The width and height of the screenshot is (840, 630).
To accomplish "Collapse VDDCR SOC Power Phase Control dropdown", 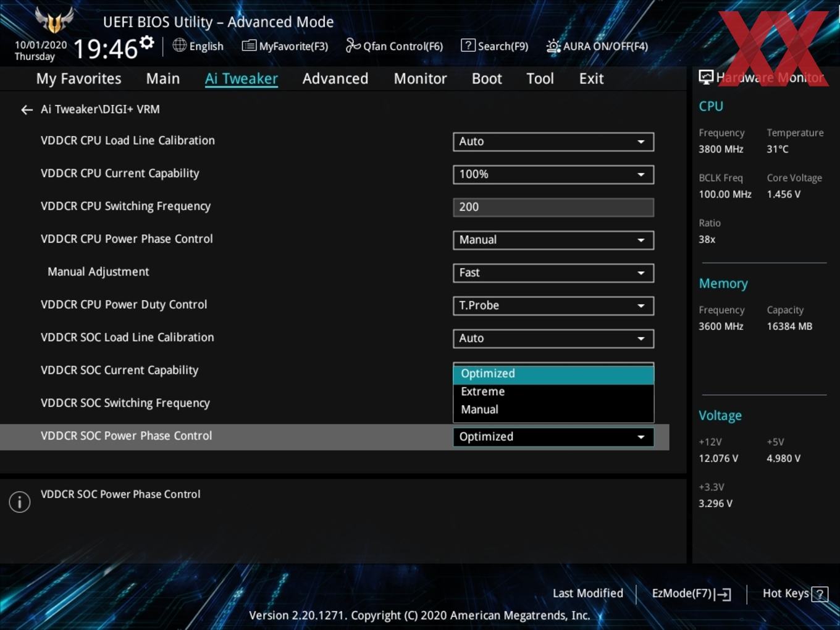I will [x=553, y=437].
